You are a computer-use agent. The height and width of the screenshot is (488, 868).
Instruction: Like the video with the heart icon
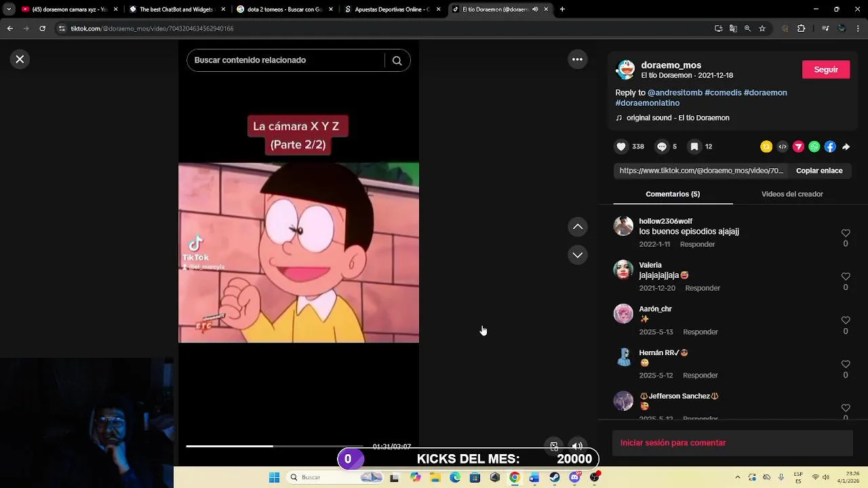(621, 146)
